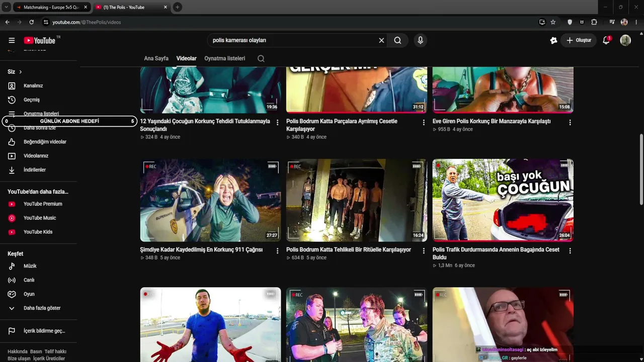Open options for En Korkunç 911 Çağrısı video
Image resolution: width=644 pixels, height=362 pixels.
pos(277,251)
